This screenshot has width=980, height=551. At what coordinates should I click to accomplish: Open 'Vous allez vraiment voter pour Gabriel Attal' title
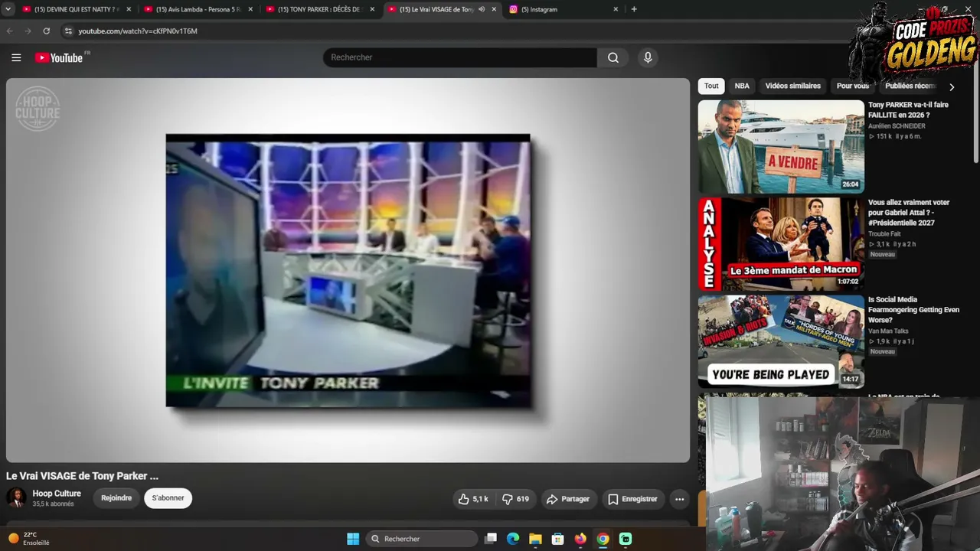click(x=909, y=213)
